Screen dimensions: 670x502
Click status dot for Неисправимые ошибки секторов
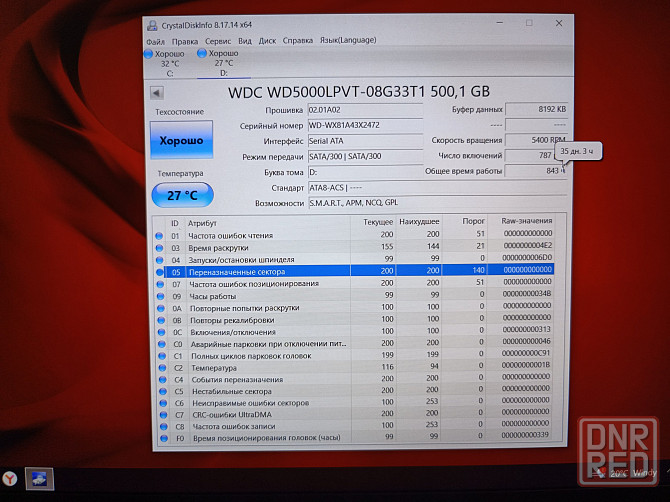coord(163,403)
